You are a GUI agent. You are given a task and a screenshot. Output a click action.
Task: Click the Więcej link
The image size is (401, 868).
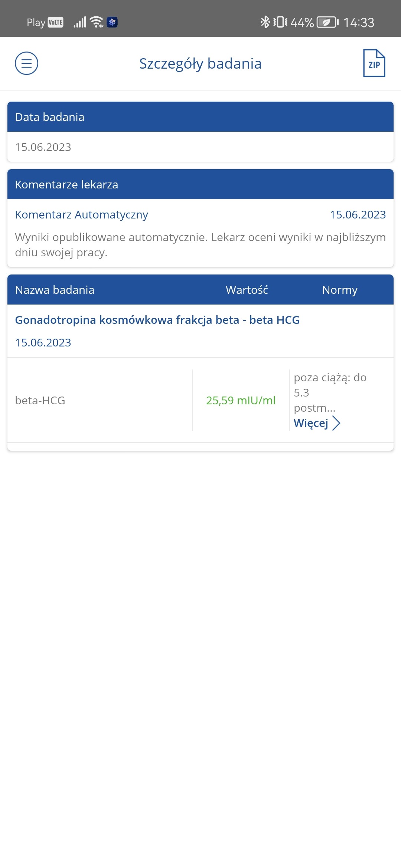[x=311, y=423]
